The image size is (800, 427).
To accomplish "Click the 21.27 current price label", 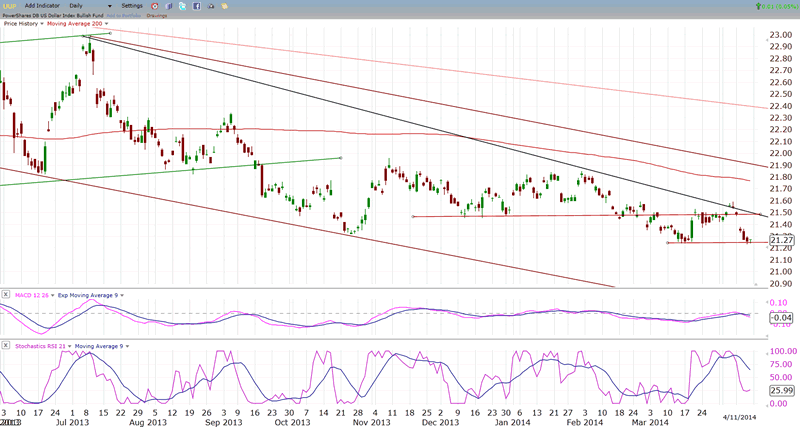I will click(782, 240).
